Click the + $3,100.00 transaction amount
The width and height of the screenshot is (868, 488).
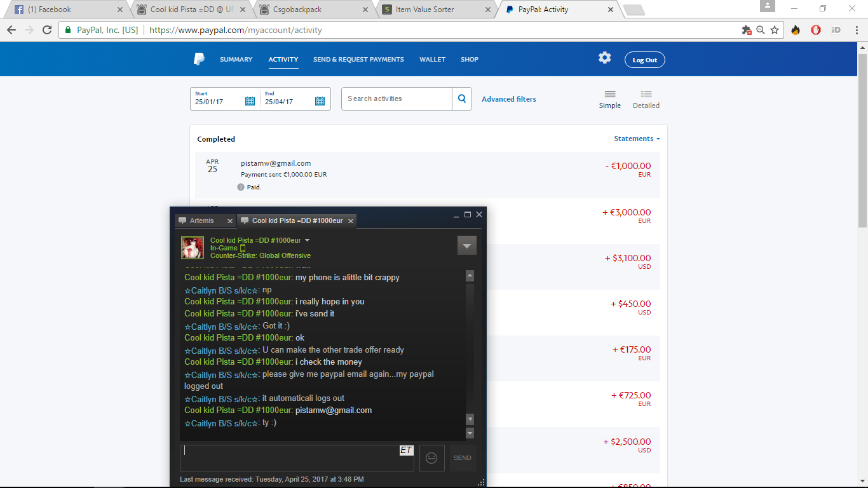tap(628, 258)
